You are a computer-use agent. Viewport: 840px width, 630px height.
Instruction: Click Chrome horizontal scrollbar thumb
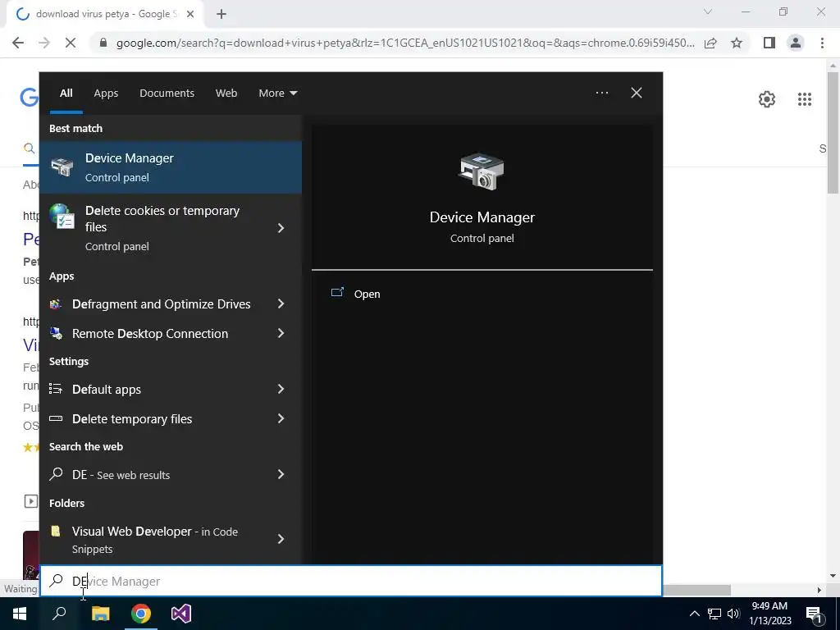click(696, 590)
